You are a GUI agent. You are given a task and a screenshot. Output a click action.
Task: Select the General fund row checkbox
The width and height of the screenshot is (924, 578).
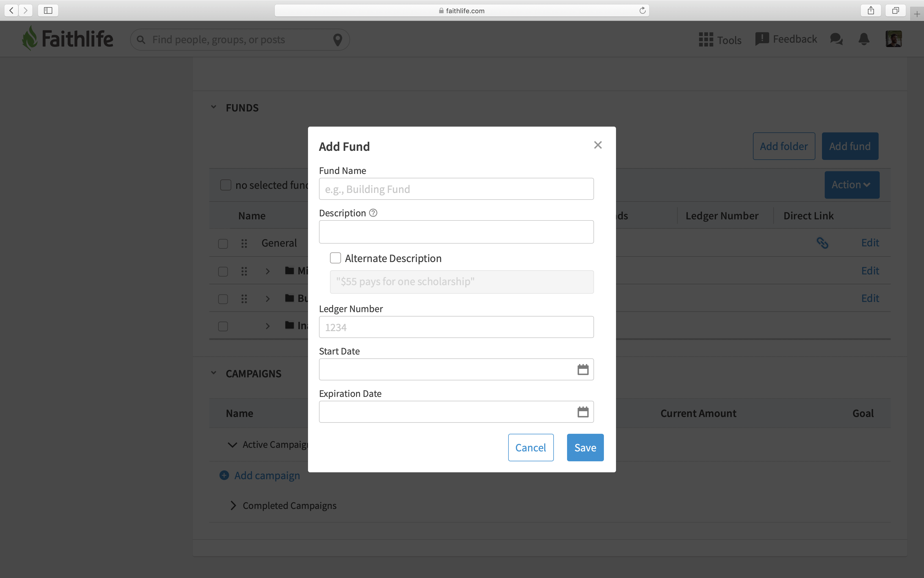(x=223, y=244)
